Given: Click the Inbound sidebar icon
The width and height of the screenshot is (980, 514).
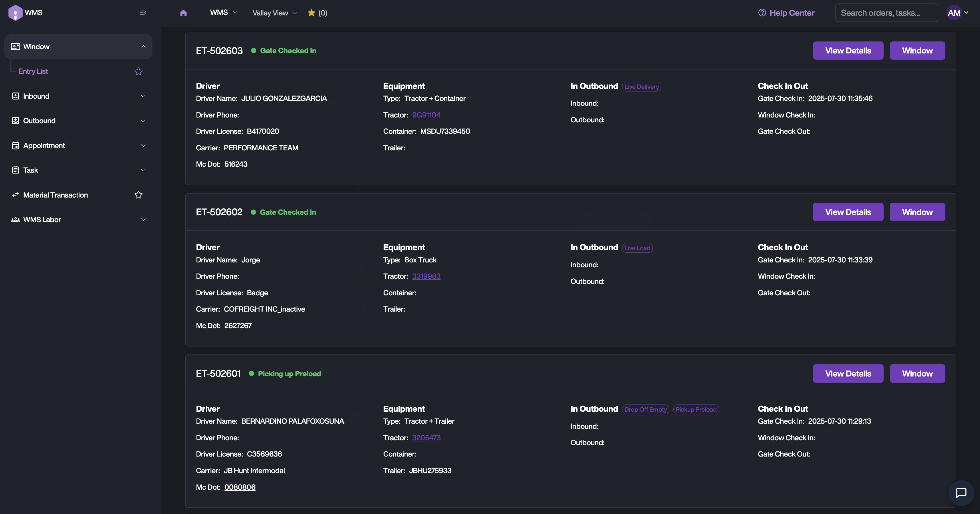Looking at the screenshot, I should pos(15,96).
